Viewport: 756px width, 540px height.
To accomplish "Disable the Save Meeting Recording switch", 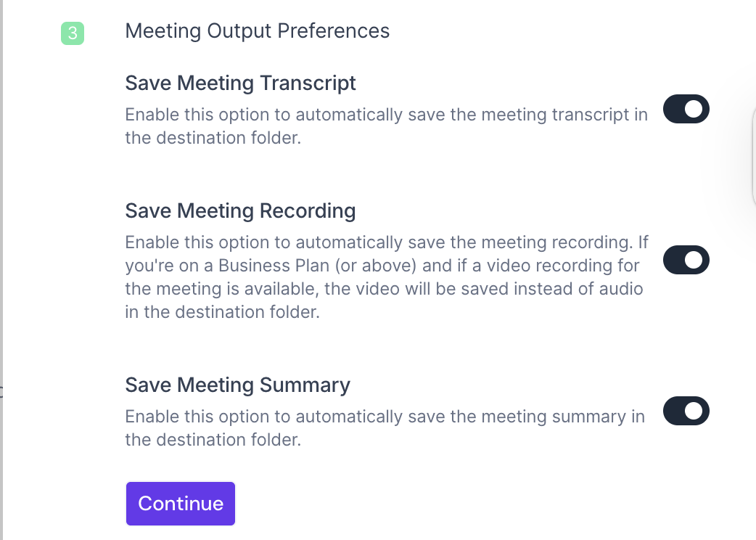I will coord(686,260).
